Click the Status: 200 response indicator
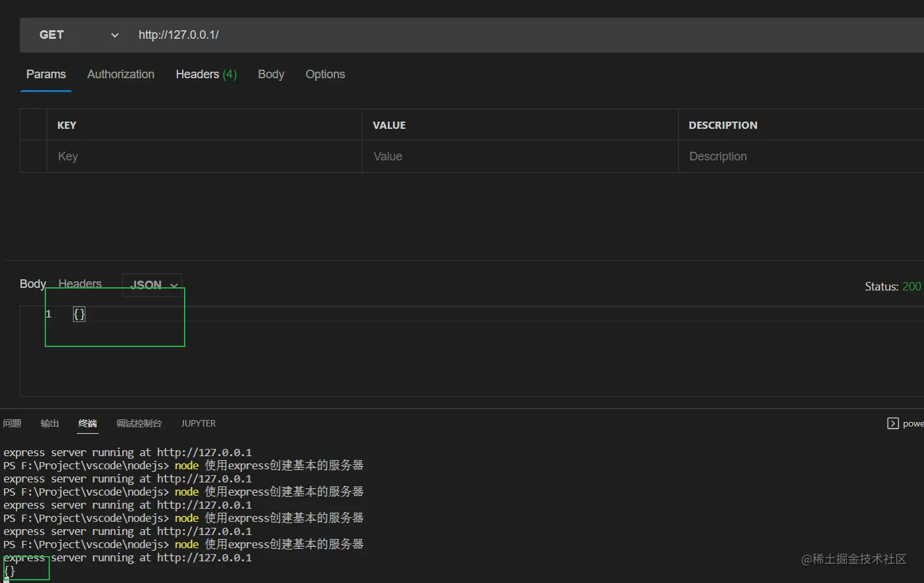Viewport: 924px width, 583px height. pos(892,287)
